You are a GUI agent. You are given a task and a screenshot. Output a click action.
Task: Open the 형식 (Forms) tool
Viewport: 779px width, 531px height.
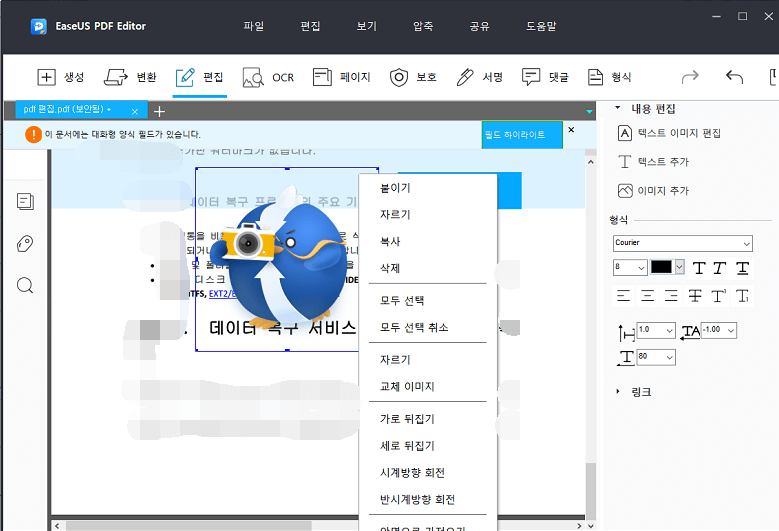tap(609, 77)
